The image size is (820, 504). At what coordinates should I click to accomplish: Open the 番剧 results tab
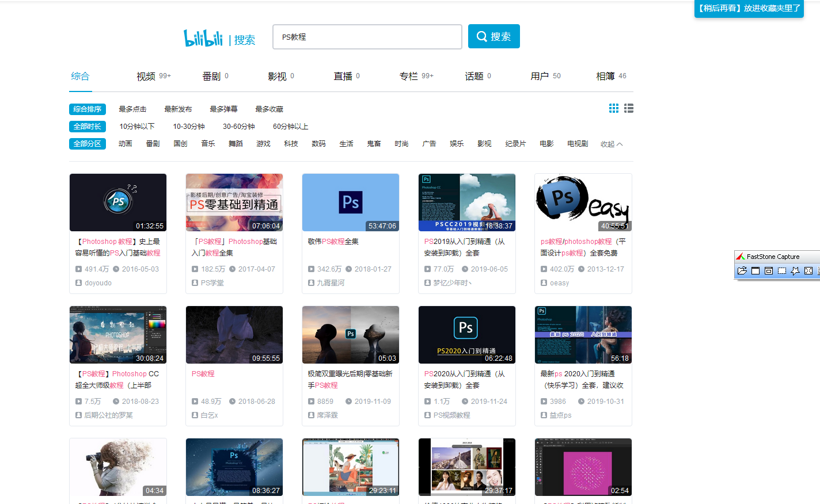tap(215, 76)
